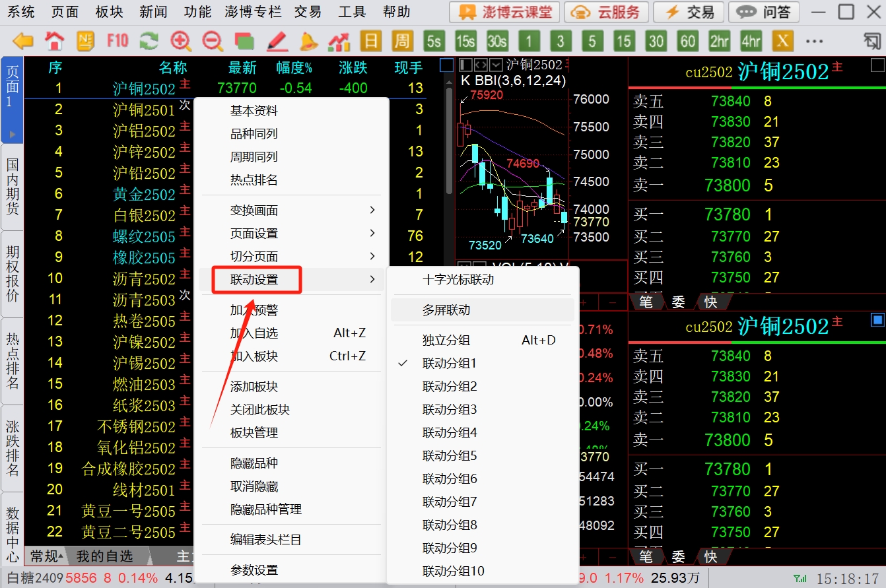Open the small dropdown arrow beside chart title
Screen dimensions: 886x588
[x=496, y=65]
